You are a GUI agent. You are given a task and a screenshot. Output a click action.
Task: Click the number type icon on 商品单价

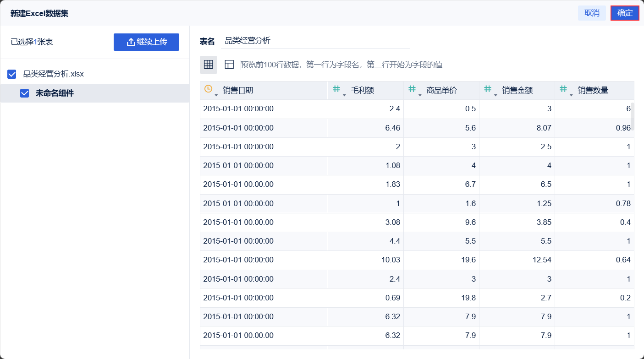(x=412, y=89)
